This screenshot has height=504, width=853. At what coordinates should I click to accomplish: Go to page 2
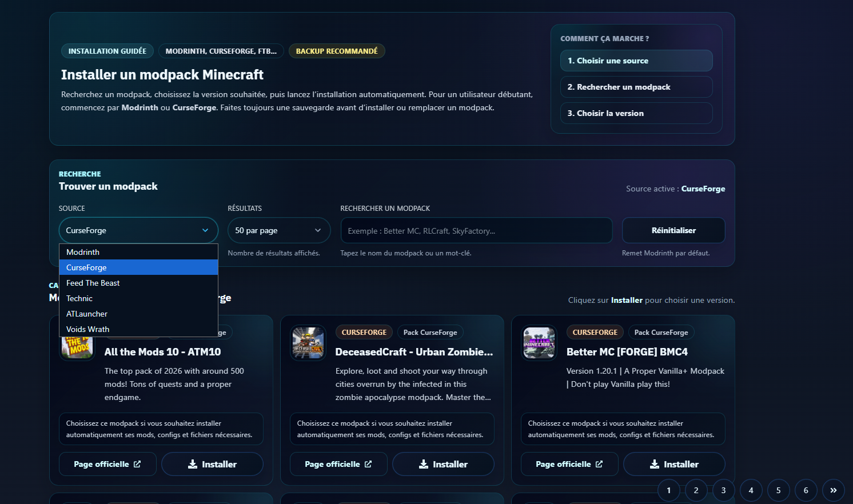coord(696,490)
